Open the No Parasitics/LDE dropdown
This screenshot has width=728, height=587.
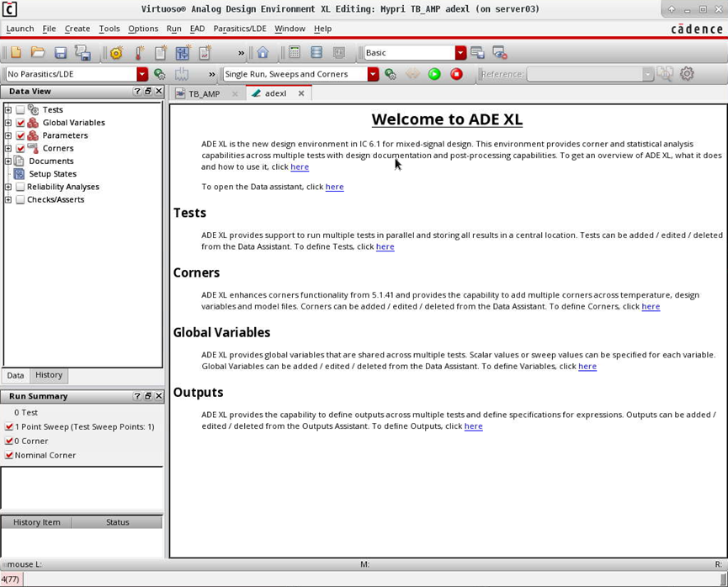[143, 74]
